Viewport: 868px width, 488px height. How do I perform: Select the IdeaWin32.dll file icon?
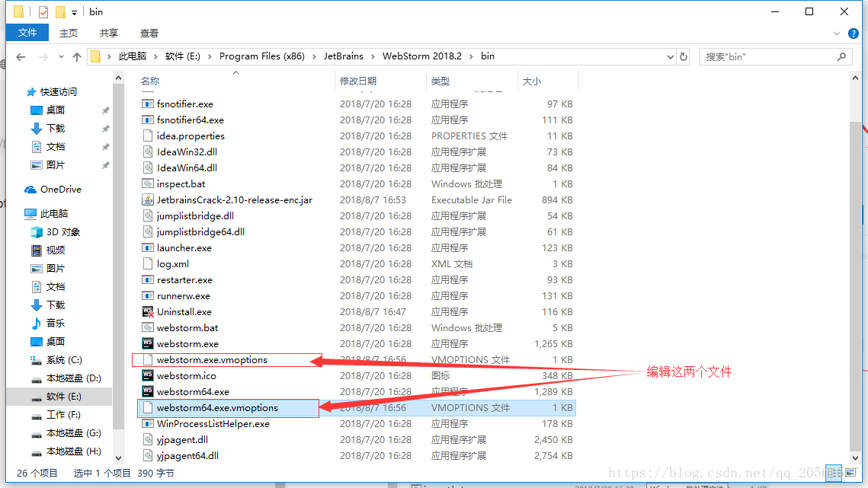(147, 152)
